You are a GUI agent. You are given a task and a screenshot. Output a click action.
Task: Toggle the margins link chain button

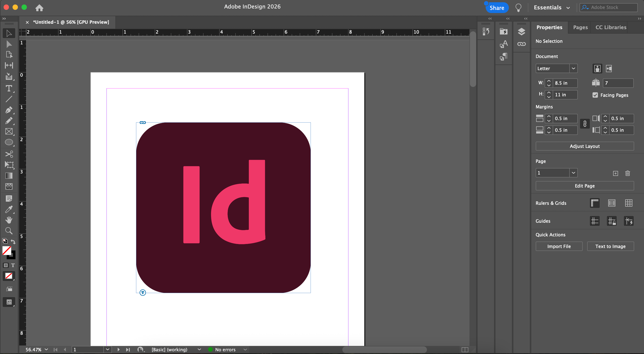[585, 124]
